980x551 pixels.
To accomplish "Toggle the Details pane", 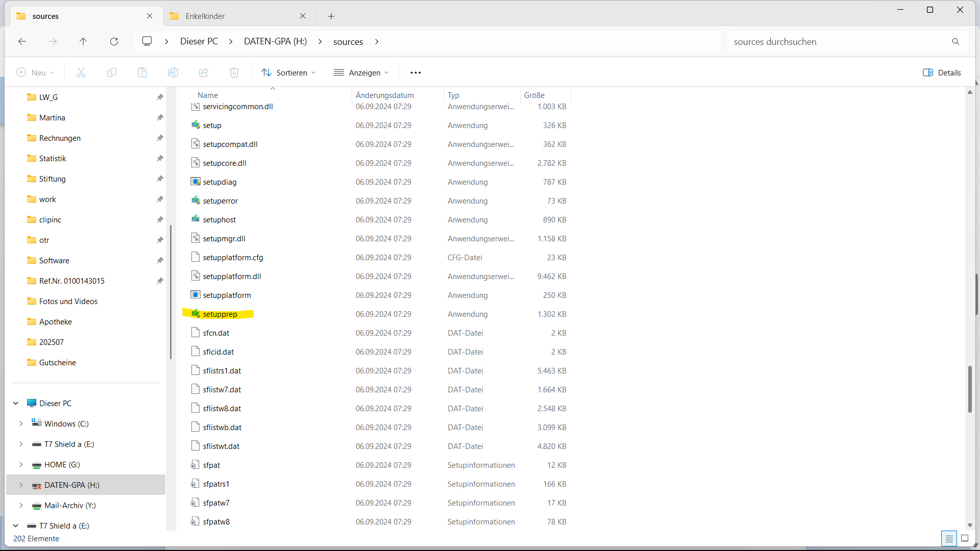I will [x=942, y=72].
